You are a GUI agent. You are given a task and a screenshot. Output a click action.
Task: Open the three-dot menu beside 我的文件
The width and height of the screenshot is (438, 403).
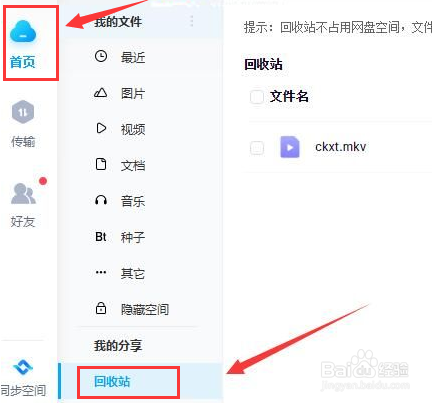pyautogui.click(x=192, y=21)
